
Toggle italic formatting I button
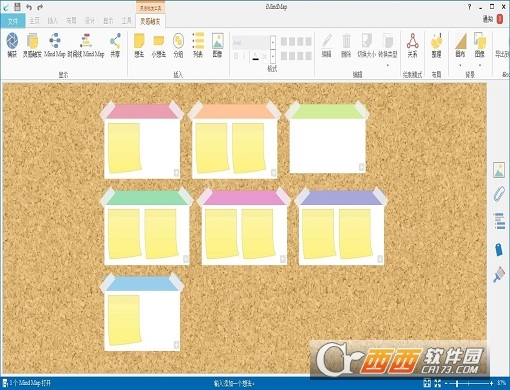244,56
